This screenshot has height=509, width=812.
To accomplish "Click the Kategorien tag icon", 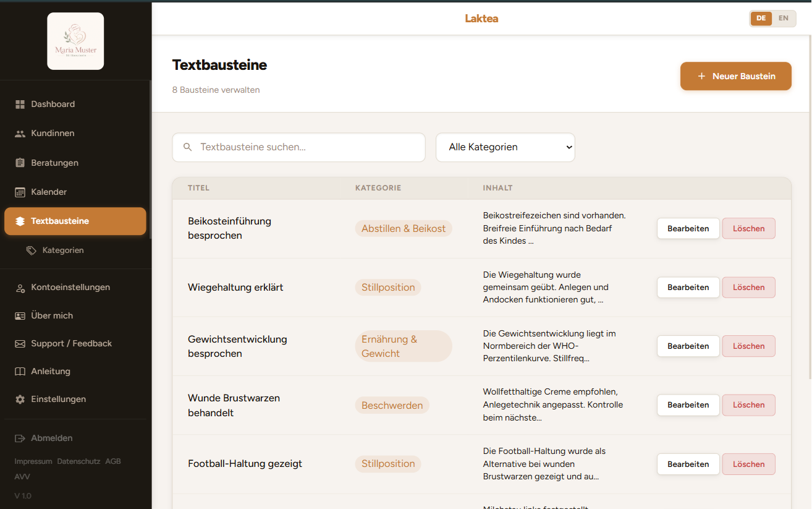I will [x=32, y=250].
